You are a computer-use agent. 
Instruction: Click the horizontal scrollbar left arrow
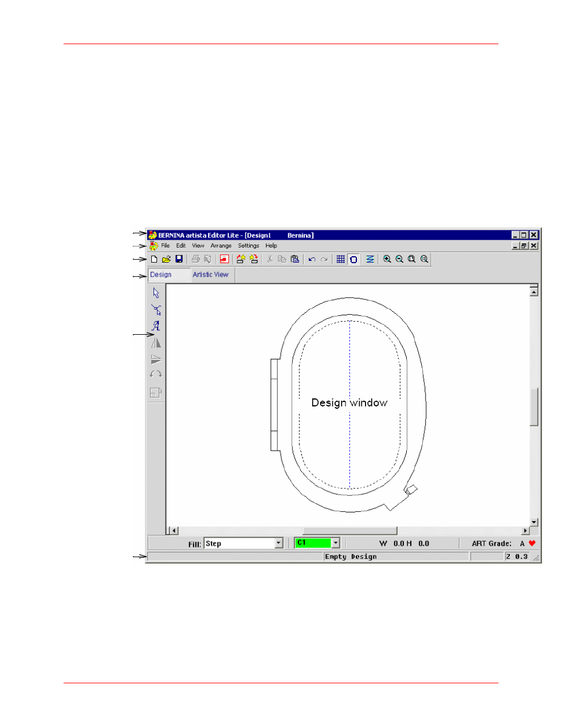pyautogui.click(x=174, y=531)
